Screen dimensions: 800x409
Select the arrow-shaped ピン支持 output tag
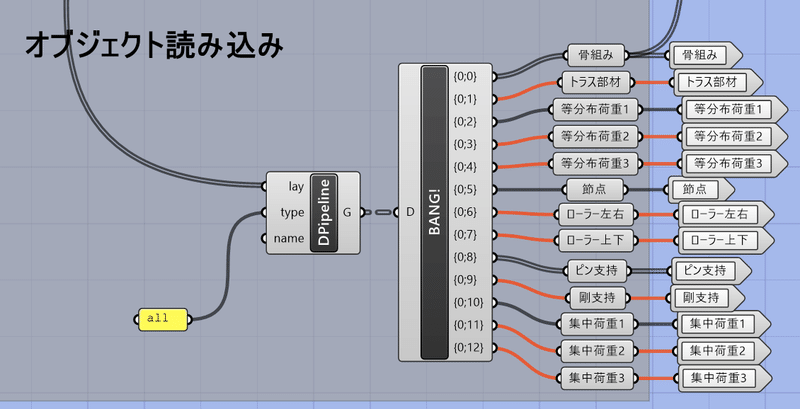(x=711, y=270)
